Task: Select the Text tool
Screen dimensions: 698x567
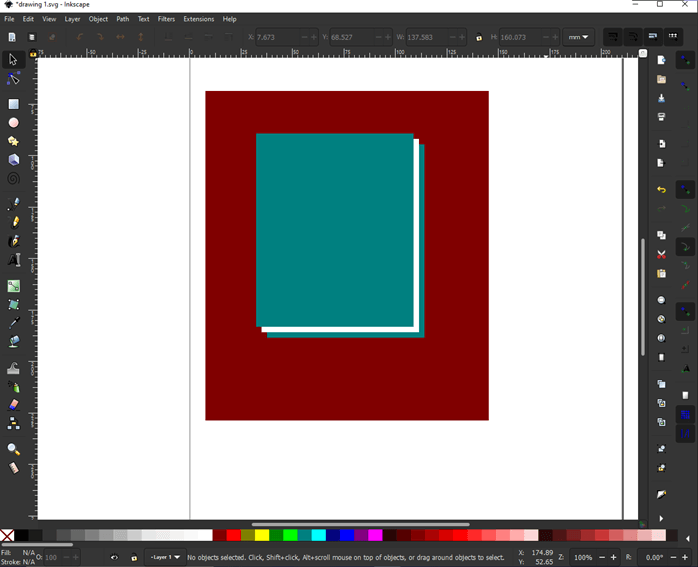Action: pyautogui.click(x=14, y=261)
